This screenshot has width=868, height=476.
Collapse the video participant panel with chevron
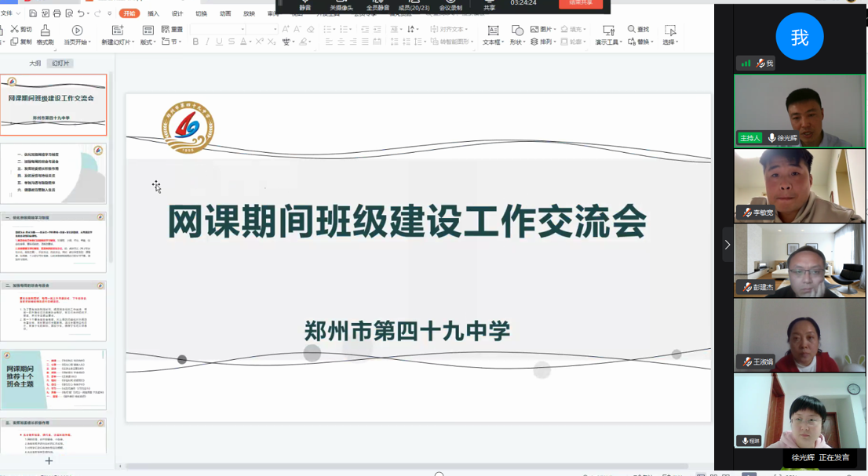point(727,245)
